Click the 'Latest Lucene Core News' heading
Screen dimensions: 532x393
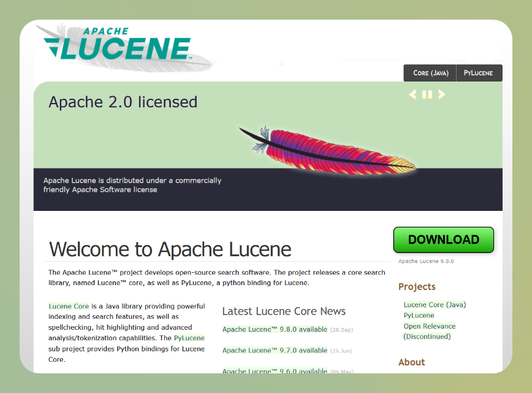(284, 311)
